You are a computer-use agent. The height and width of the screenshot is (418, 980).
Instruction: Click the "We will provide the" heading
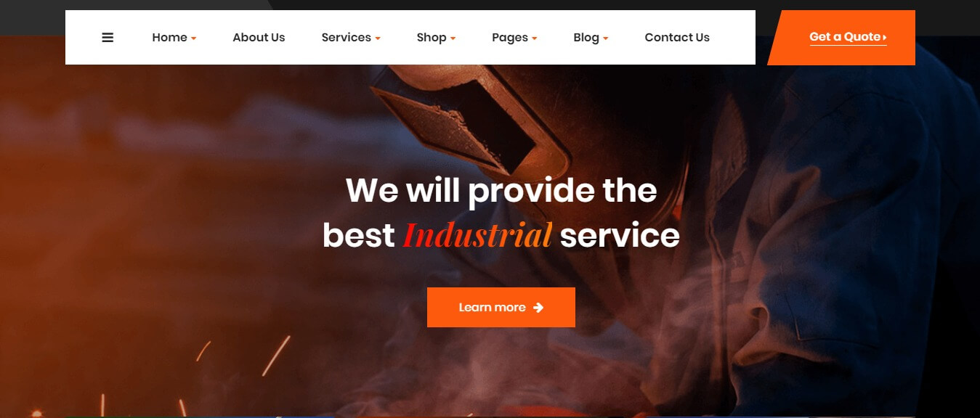501,190
